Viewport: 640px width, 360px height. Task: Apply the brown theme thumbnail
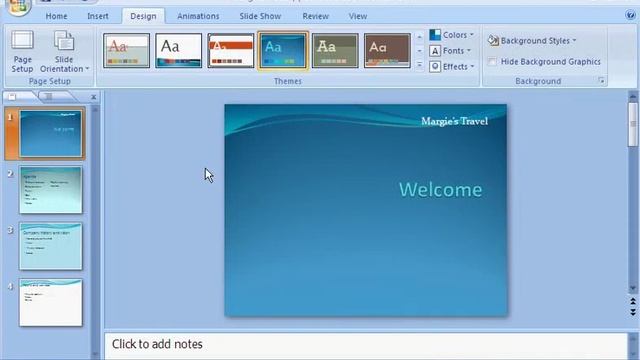point(387,51)
